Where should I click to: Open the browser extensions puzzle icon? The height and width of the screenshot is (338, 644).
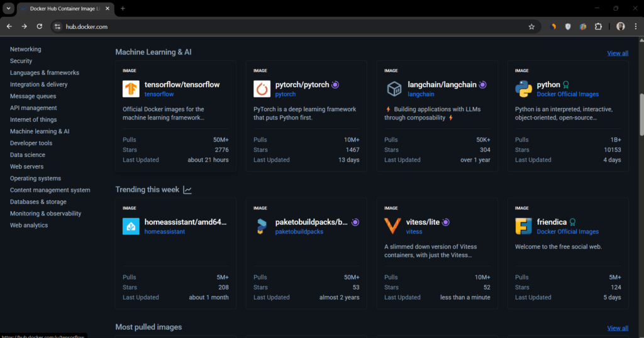click(x=599, y=26)
